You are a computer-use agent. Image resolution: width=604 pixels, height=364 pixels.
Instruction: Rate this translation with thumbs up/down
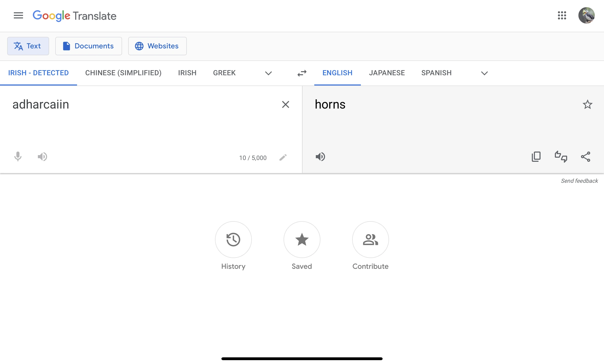pyautogui.click(x=561, y=157)
